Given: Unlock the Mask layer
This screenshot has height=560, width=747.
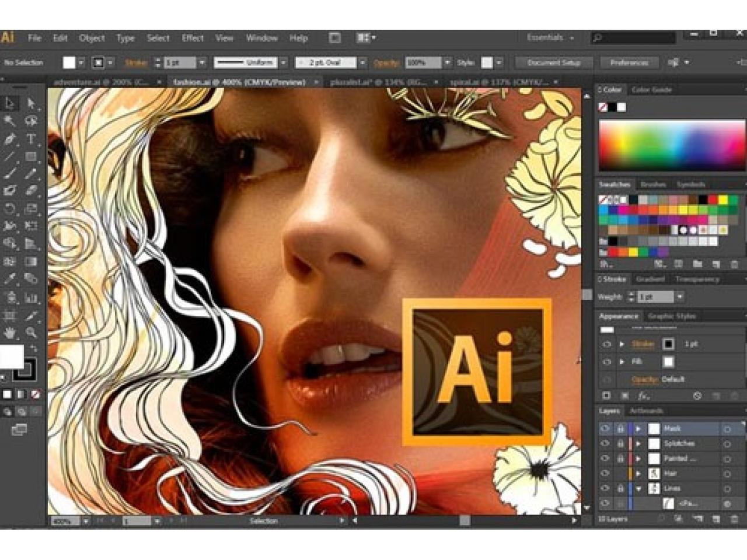Looking at the screenshot, I should pos(620,429).
